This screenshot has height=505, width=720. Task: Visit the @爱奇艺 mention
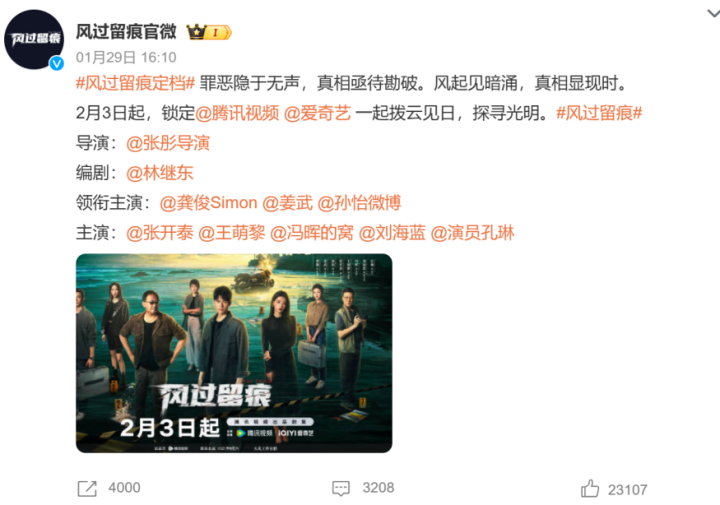(317, 113)
